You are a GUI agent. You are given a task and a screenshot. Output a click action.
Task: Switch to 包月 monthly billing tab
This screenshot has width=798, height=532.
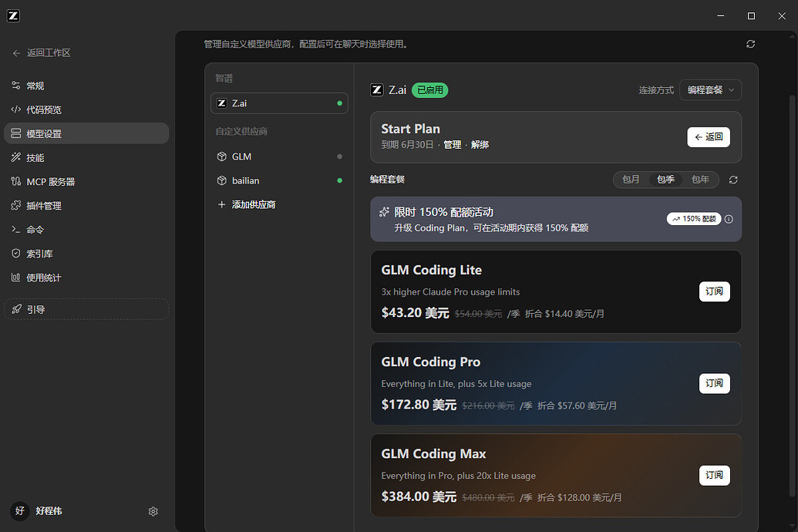pos(631,179)
